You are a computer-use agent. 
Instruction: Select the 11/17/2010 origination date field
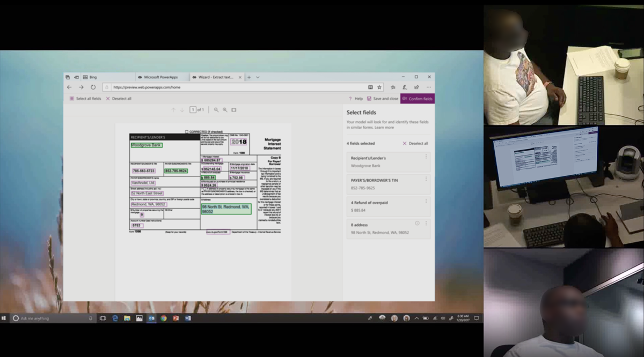tap(240, 168)
